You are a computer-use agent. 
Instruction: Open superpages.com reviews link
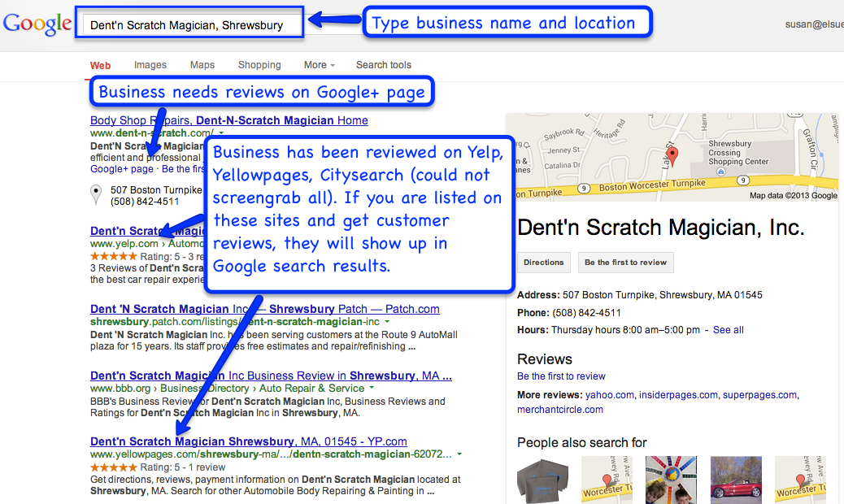pos(759,395)
